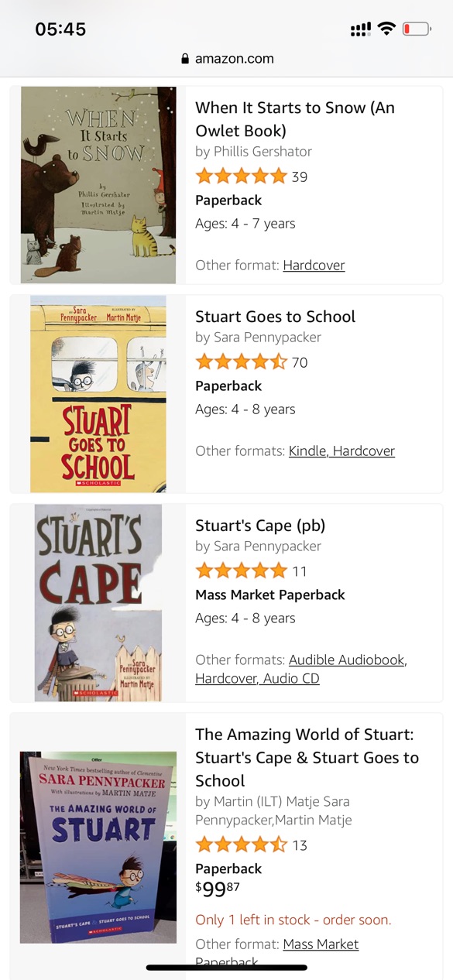Open the Kindle, Hardcover formats link

(341, 451)
